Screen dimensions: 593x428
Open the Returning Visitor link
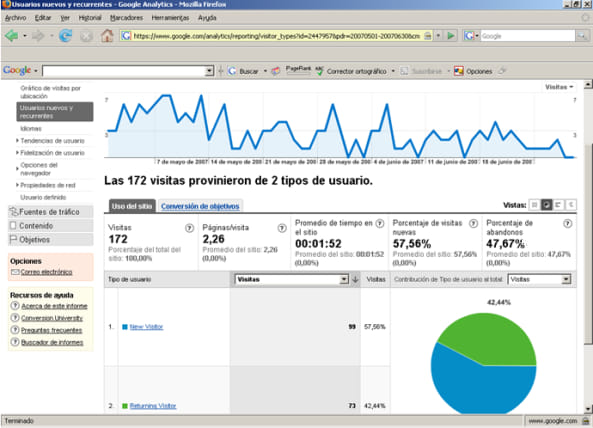(x=153, y=406)
